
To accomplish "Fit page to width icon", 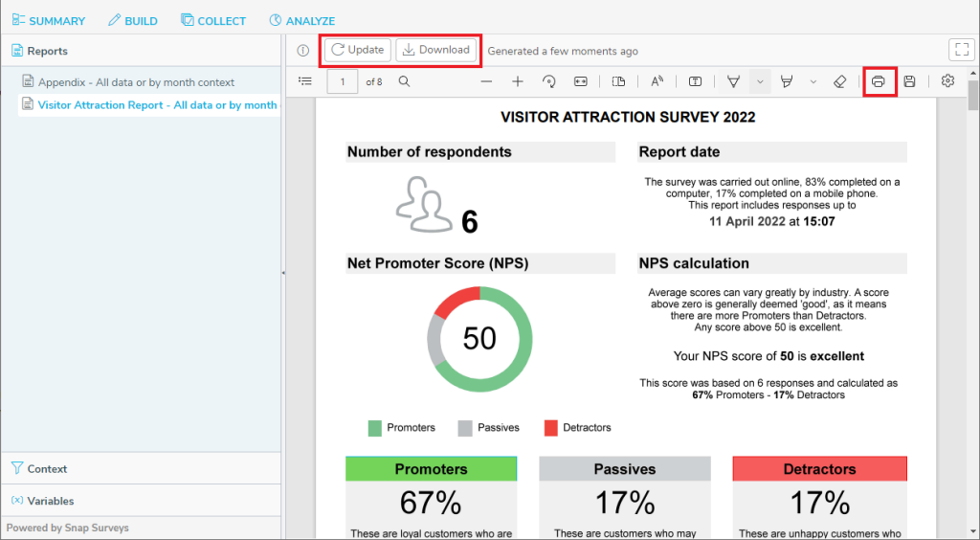I will click(x=581, y=81).
